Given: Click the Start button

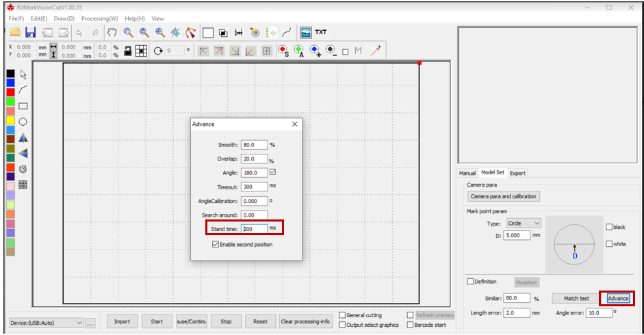Looking at the screenshot, I should click(x=157, y=321).
